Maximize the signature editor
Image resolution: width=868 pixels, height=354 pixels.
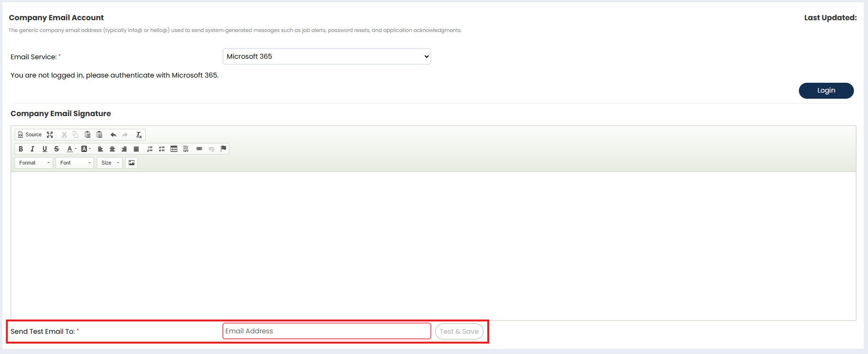[x=50, y=134]
